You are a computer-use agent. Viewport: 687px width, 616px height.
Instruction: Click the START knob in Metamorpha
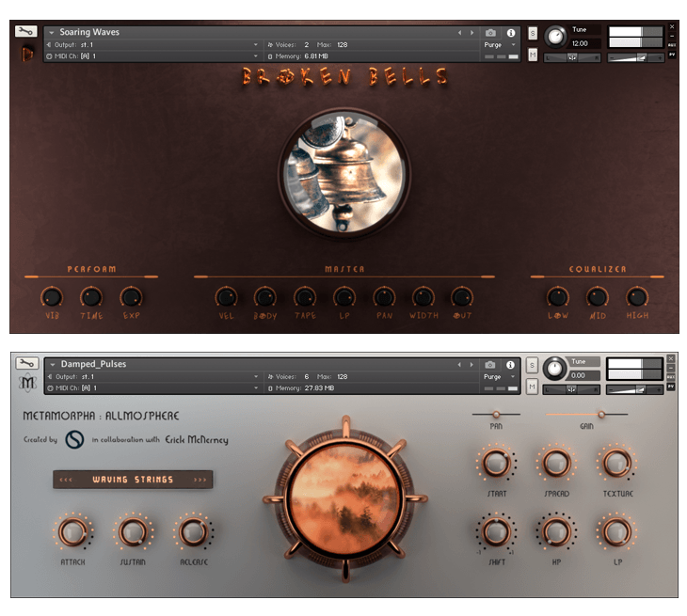(x=496, y=463)
